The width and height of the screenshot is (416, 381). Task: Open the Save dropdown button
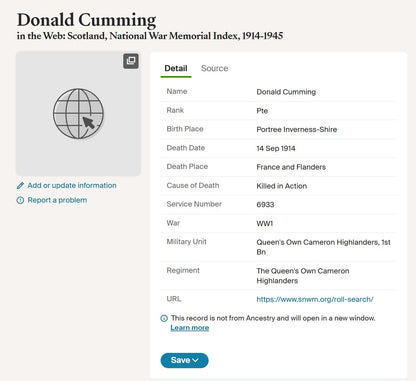184,360
